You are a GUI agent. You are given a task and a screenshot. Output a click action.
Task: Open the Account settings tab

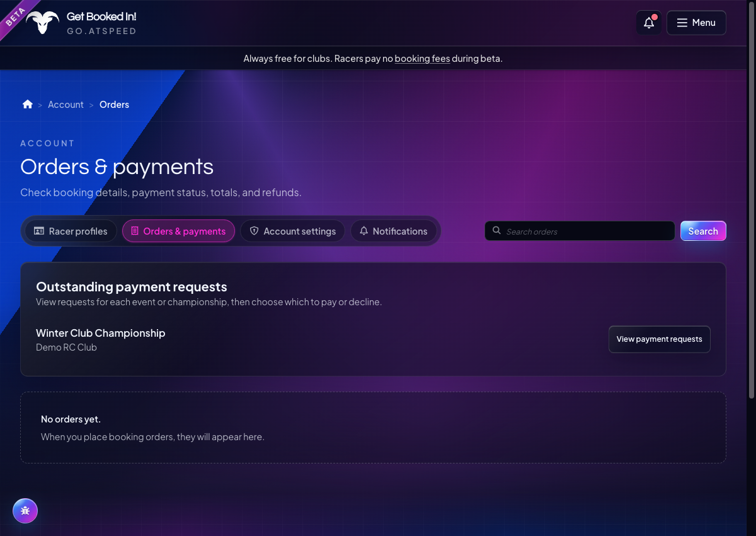(292, 231)
